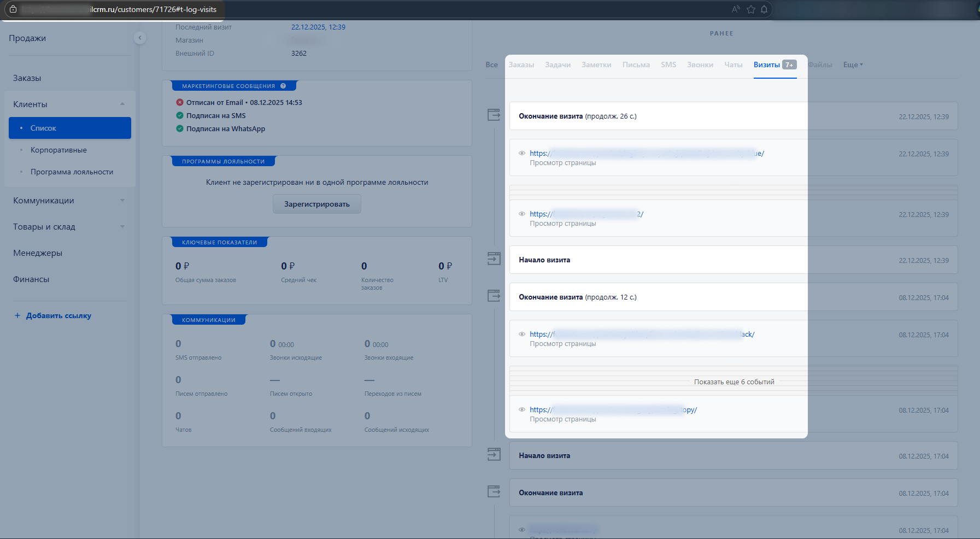The height and width of the screenshot is (539, 980).
Task: Click the bell icon in the address bar
Action: point(764,9)
